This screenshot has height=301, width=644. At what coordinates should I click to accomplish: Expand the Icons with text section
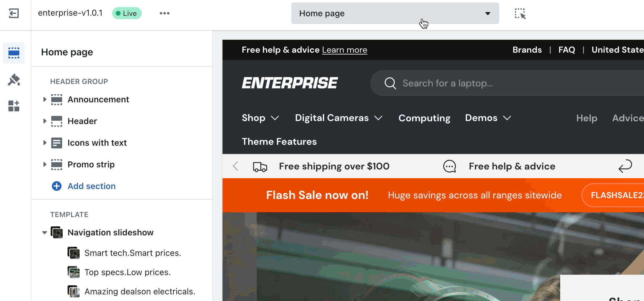click(x=45, y=143)
